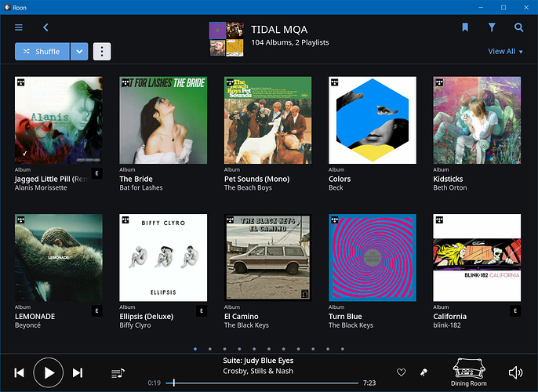Open LEMONADE album cover
The image size is (538, 392).
point(59,258)
